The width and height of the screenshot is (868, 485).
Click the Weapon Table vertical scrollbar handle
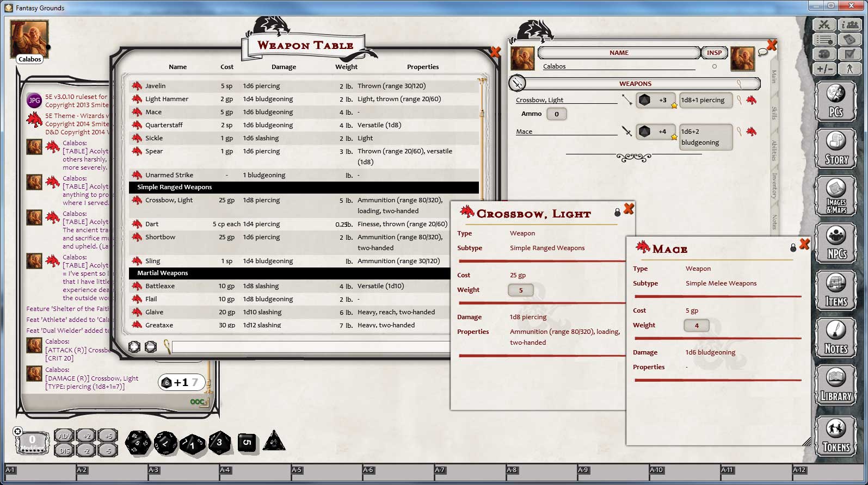point(482,114)
